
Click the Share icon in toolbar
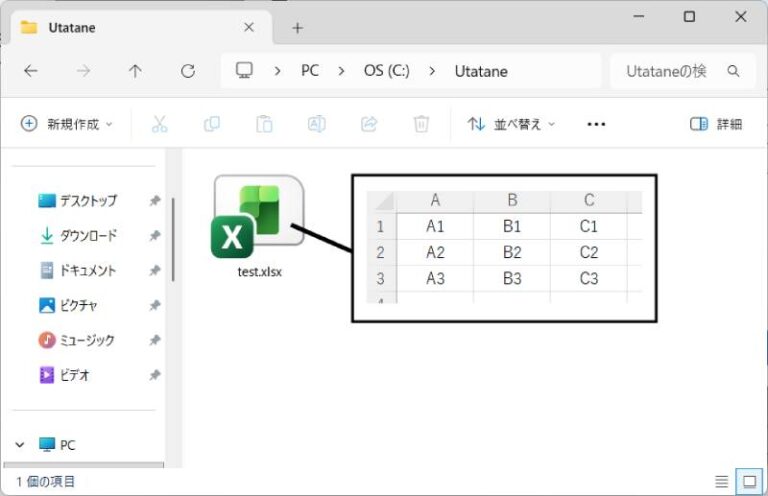click(x=369, y=124)
